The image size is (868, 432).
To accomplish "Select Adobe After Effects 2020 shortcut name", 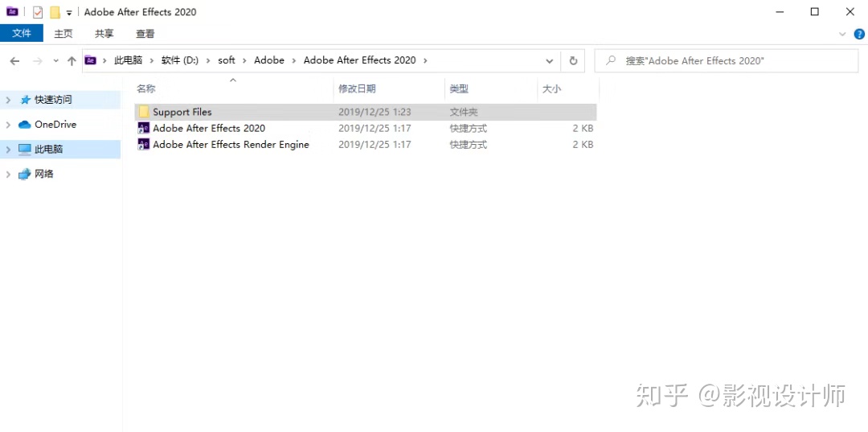I will click(x=209, y=129).
